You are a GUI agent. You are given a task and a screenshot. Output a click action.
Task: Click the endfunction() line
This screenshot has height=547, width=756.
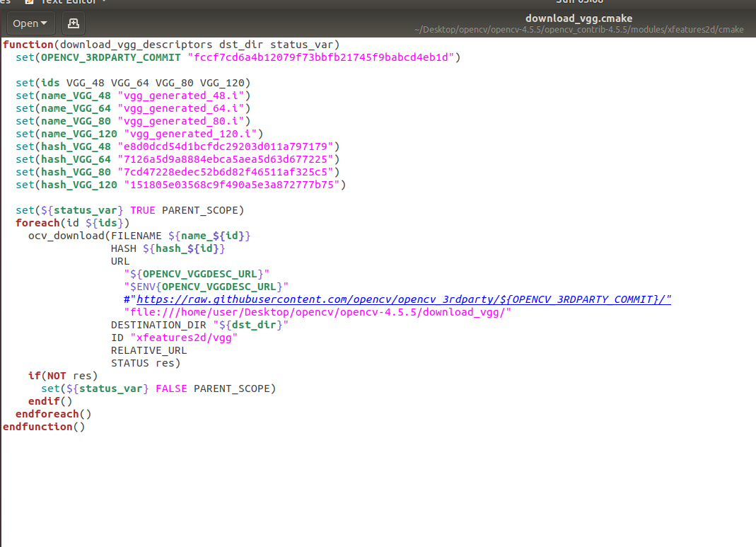pos(44,427)
